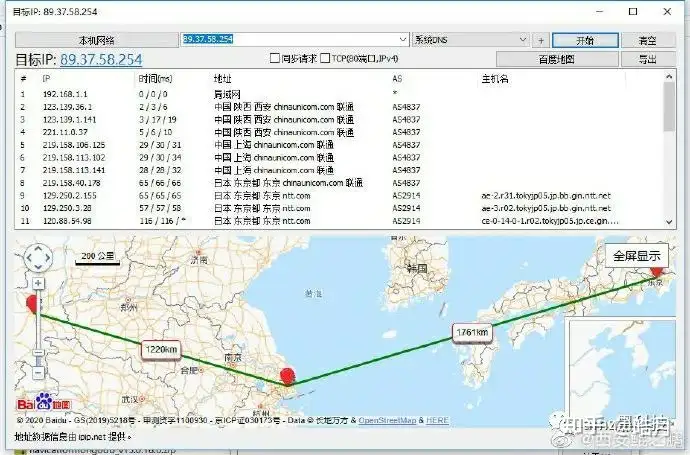The width and height of the screenshot is (690, 455).
Task: Open the 系统DNS dropdown
Action: pyautogui.click(x=470, y=40)
